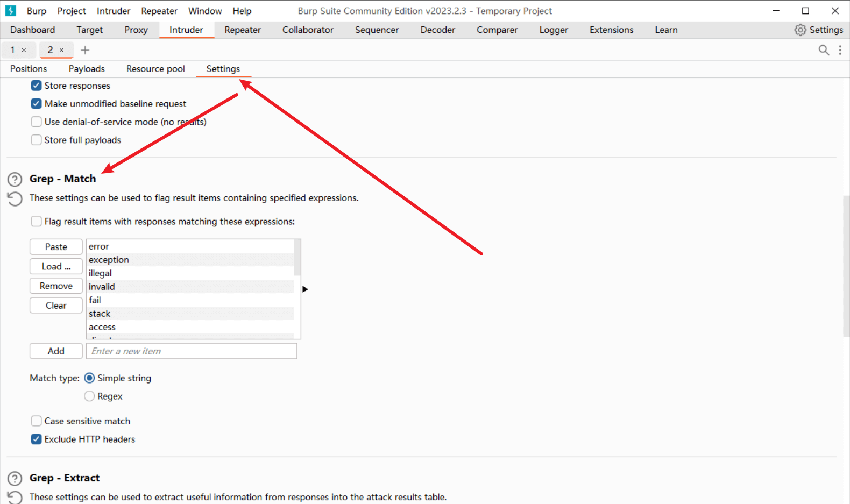Open the Collaborator tab
The height and width of the screenshot is (504, 850).
(308, 30)
